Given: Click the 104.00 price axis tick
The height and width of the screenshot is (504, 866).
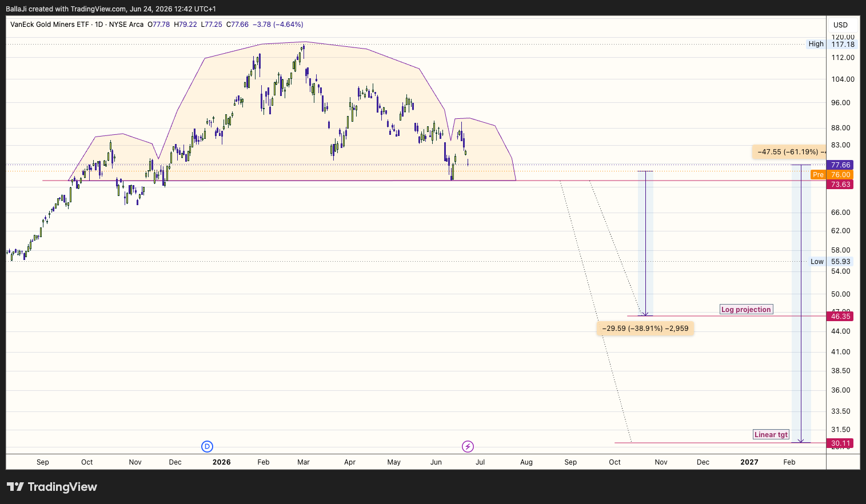Looking at the screenshot, I should tap(843, 79).
